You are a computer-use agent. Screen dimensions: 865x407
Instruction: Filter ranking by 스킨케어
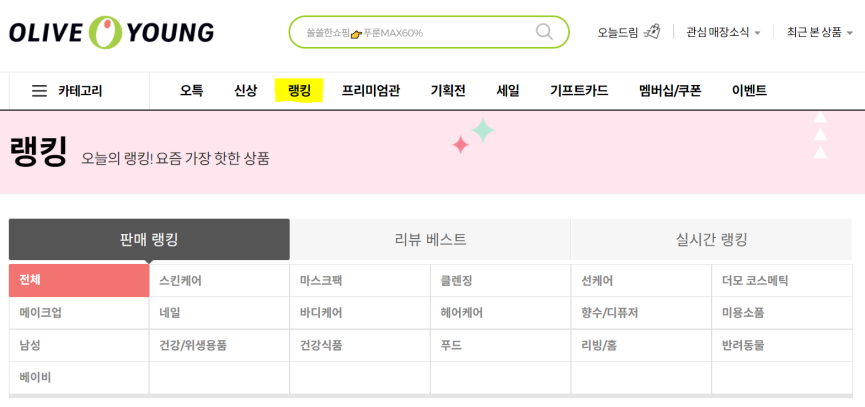pos(219,281)
